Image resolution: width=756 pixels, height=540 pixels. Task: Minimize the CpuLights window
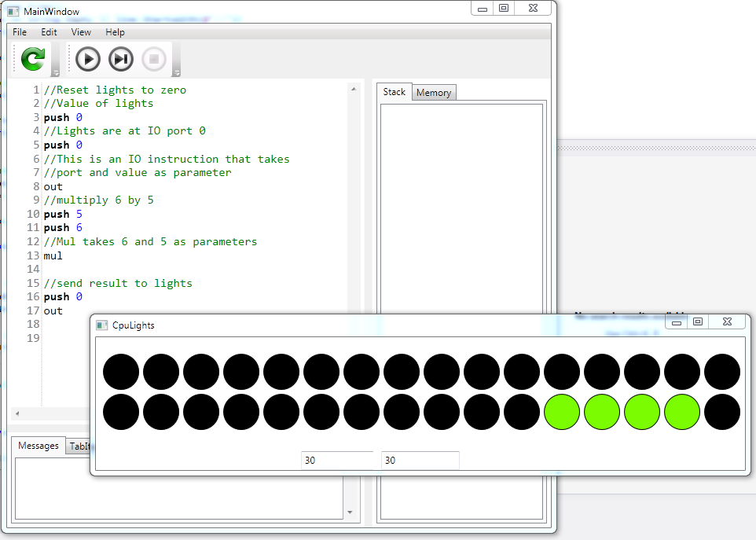tap(677, 322)
